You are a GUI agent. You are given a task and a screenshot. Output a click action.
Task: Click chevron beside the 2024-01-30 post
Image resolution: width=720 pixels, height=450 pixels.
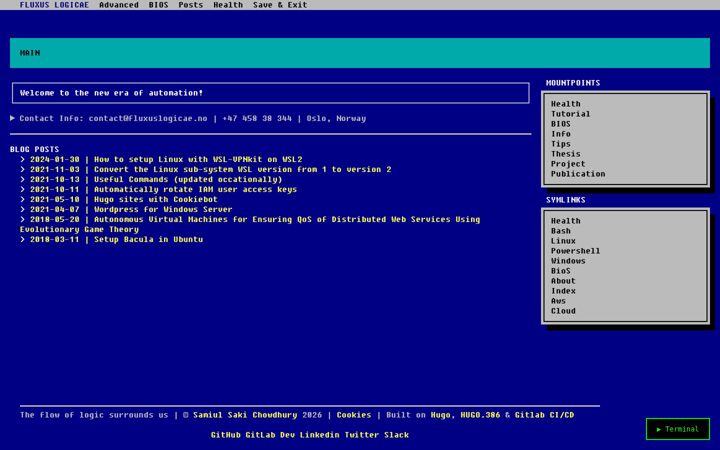[22, 159]
